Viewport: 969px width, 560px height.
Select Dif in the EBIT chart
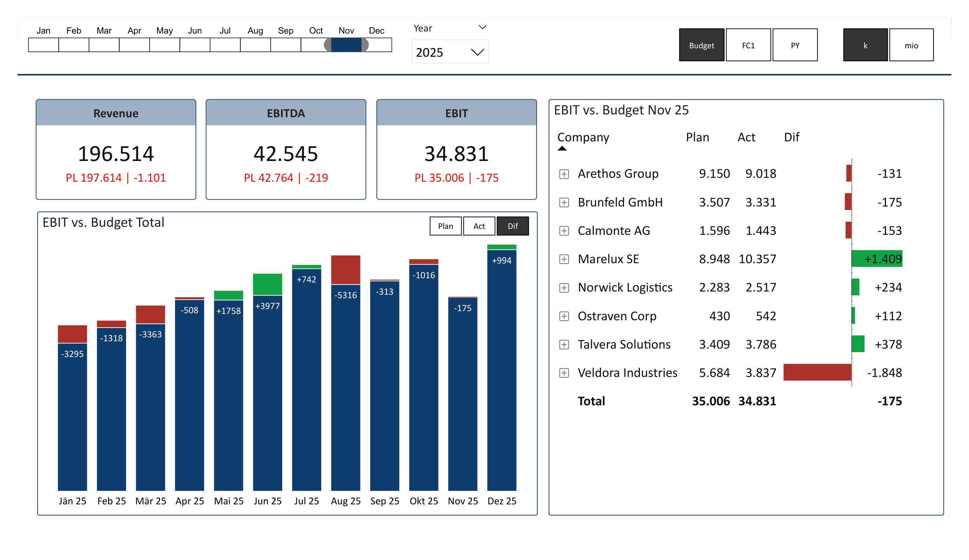pos(513,226)
